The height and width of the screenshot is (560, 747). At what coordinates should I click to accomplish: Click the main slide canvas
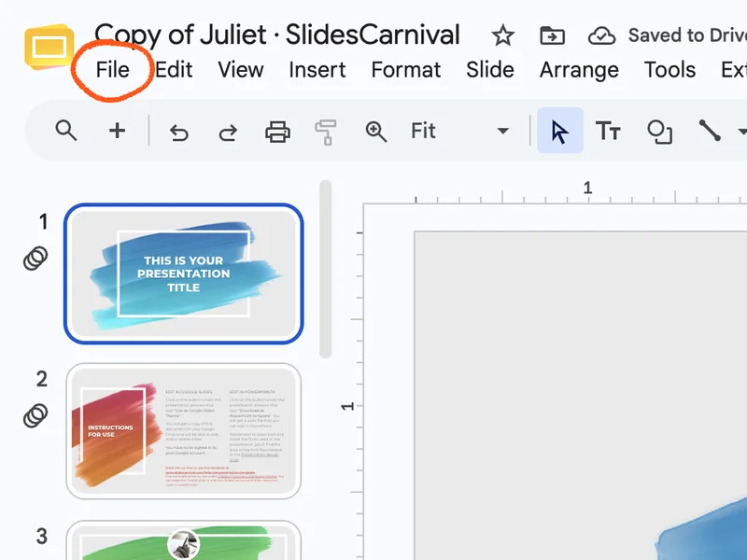(580, 395)
